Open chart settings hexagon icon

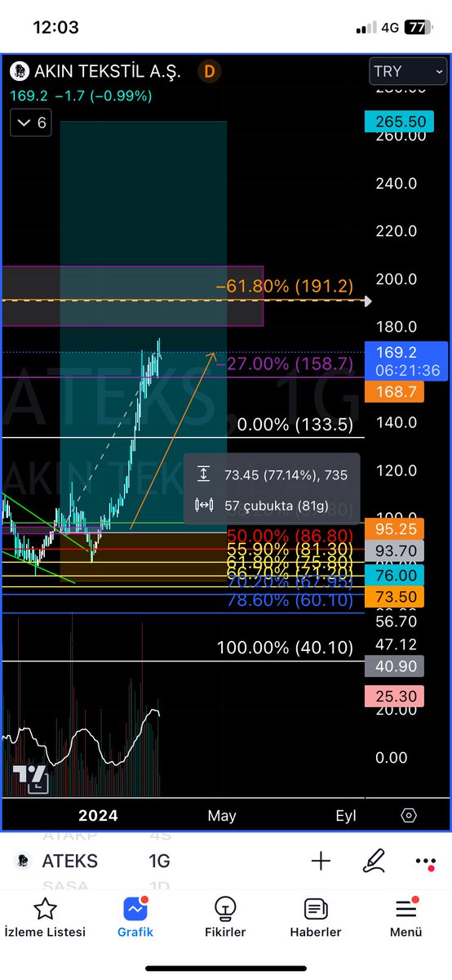tap(409, 815)
